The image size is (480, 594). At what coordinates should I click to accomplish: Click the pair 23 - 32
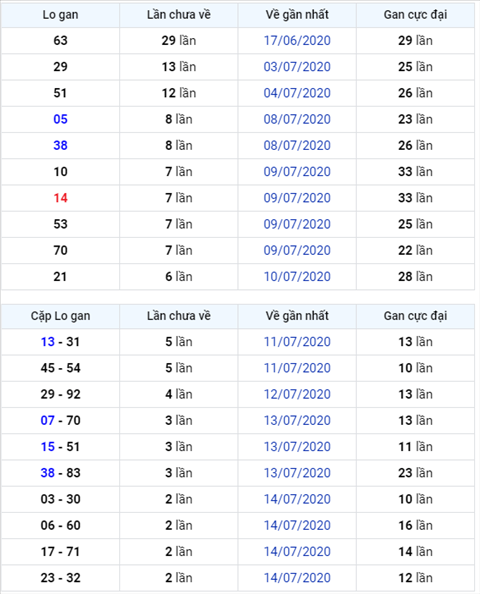(x=60, y=578)
